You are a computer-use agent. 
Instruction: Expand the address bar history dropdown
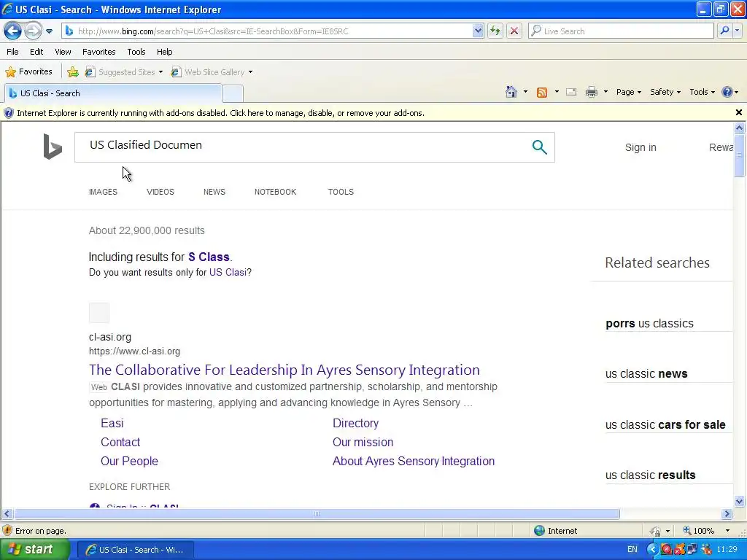(x=478, y=31)
